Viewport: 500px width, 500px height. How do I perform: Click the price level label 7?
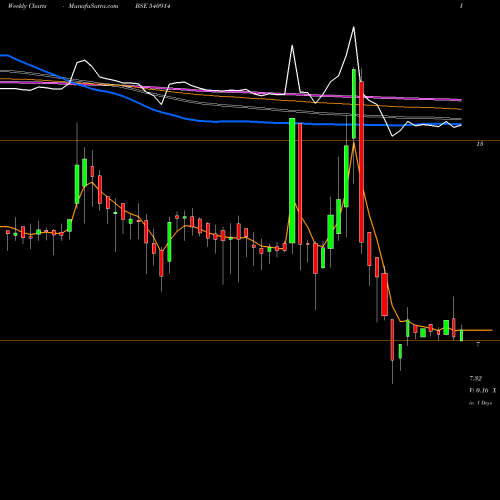pos(478,344)
